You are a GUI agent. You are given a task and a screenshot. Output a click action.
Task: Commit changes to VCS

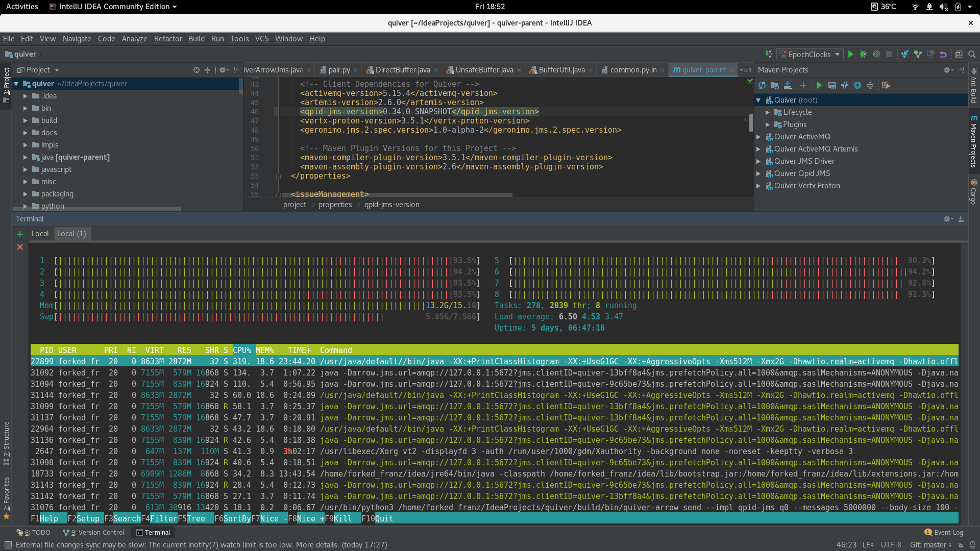coord(918,54)
